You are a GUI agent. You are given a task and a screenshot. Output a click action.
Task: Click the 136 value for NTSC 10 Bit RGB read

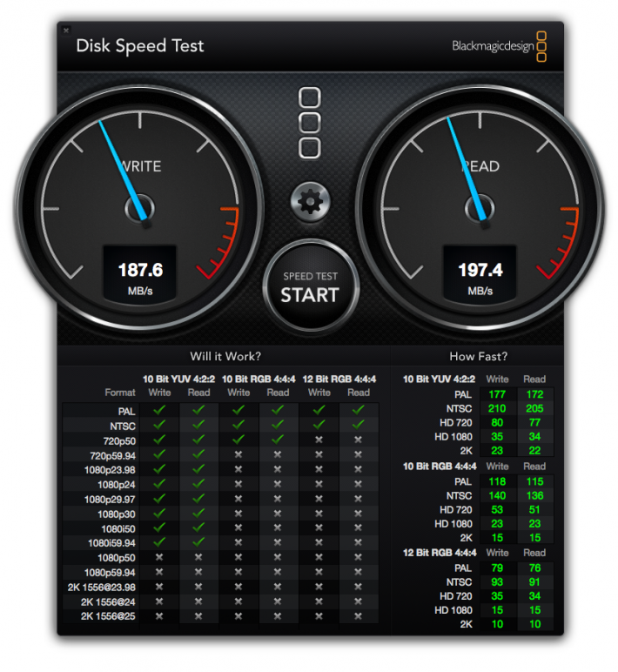[x=534, y=495]
